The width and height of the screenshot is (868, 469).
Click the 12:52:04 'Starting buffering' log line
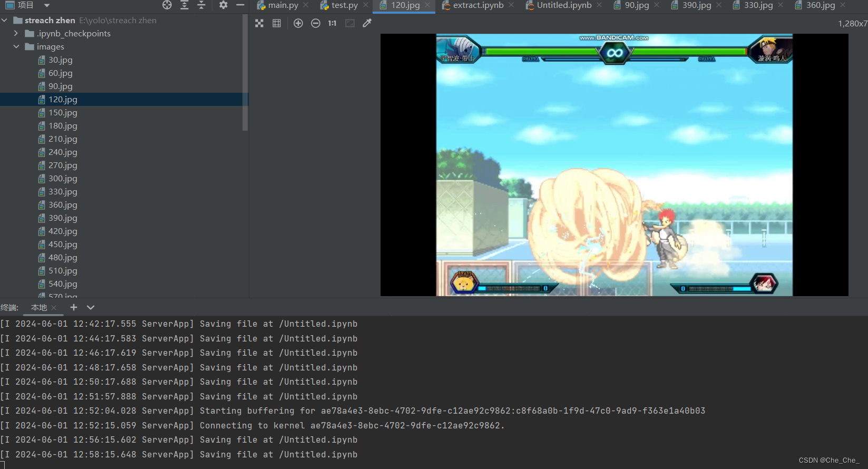pyautogui.click(x=353, y=411)
